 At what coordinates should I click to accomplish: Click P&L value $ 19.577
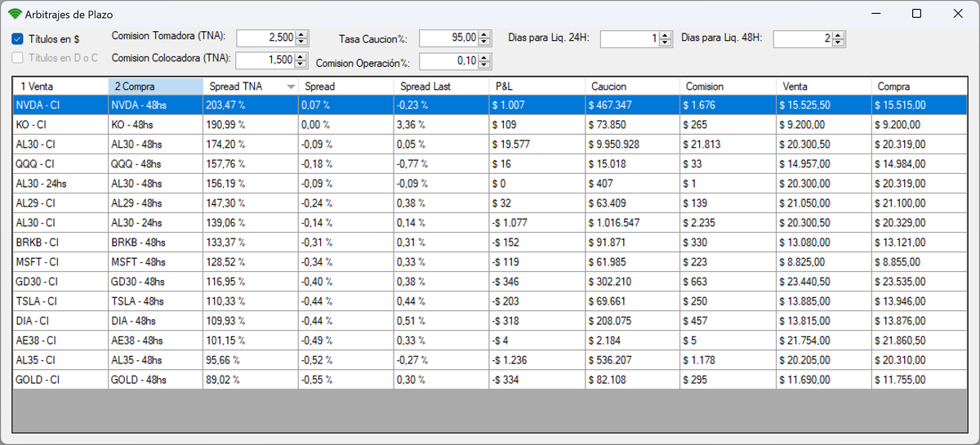pos(537,145)
